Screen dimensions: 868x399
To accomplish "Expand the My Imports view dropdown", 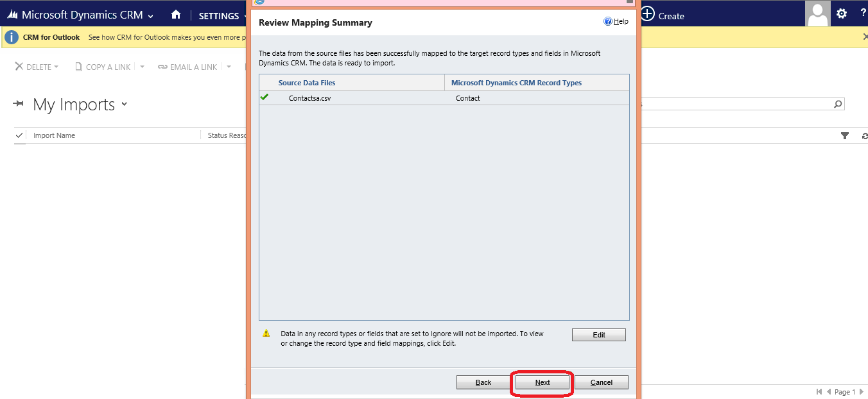I will (x=125, y=105).
